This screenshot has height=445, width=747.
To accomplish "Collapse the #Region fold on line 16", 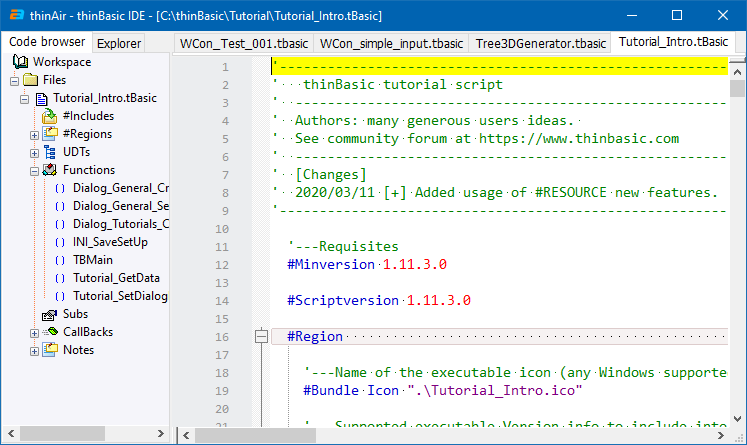I will 261,336.
